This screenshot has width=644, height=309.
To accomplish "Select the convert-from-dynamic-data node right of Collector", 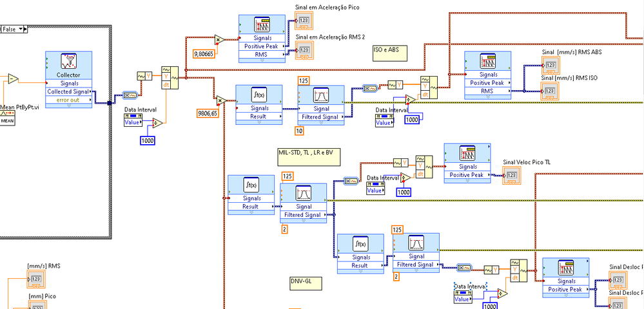I will (131, 95).
